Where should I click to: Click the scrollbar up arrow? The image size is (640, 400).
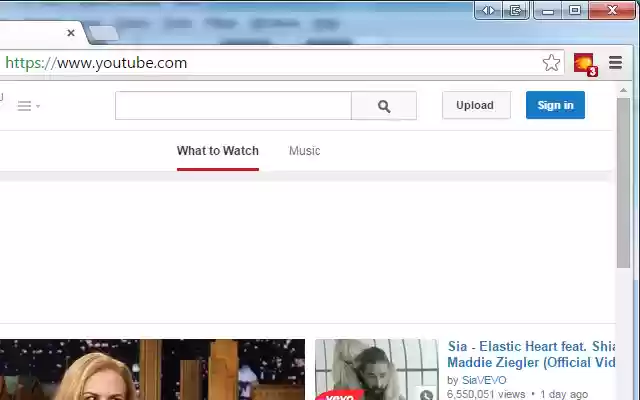(x=623, y=90)
